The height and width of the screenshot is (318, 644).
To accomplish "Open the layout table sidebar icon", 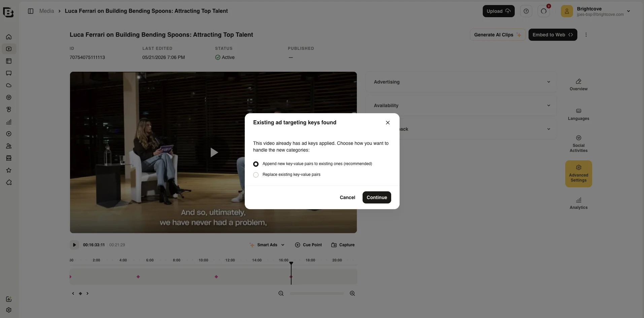I will (x=9, y=61).
